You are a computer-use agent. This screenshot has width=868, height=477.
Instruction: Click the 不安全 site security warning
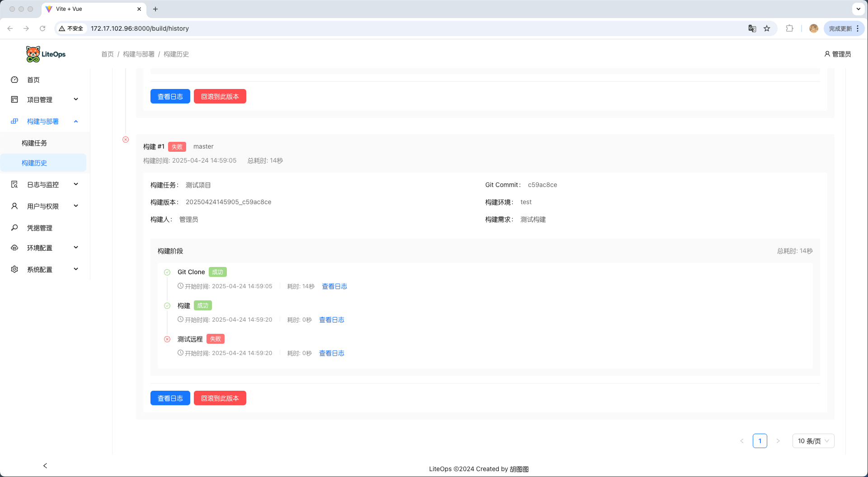(x=71, y=28)
